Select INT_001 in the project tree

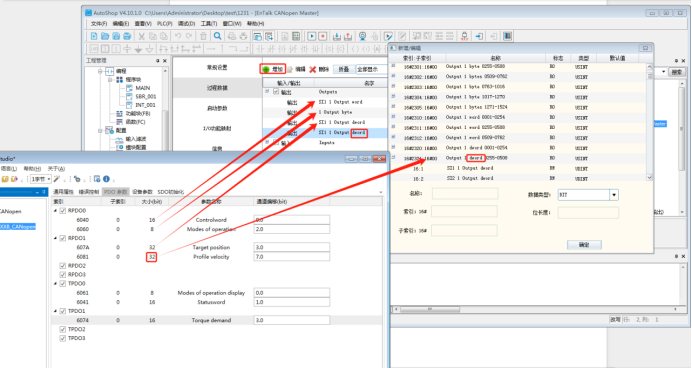145,105
